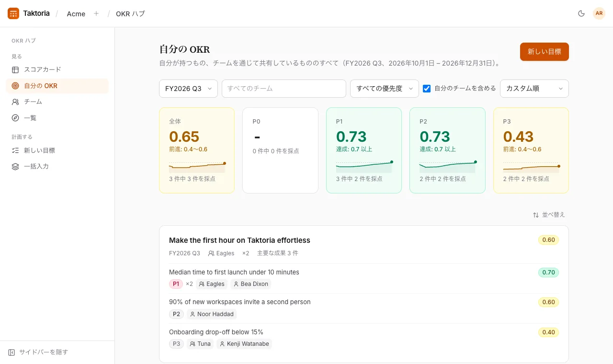Screen dimensions: 613x364
Task: Click the Eagles team icon under the objective title
Action: click(211, 253)
